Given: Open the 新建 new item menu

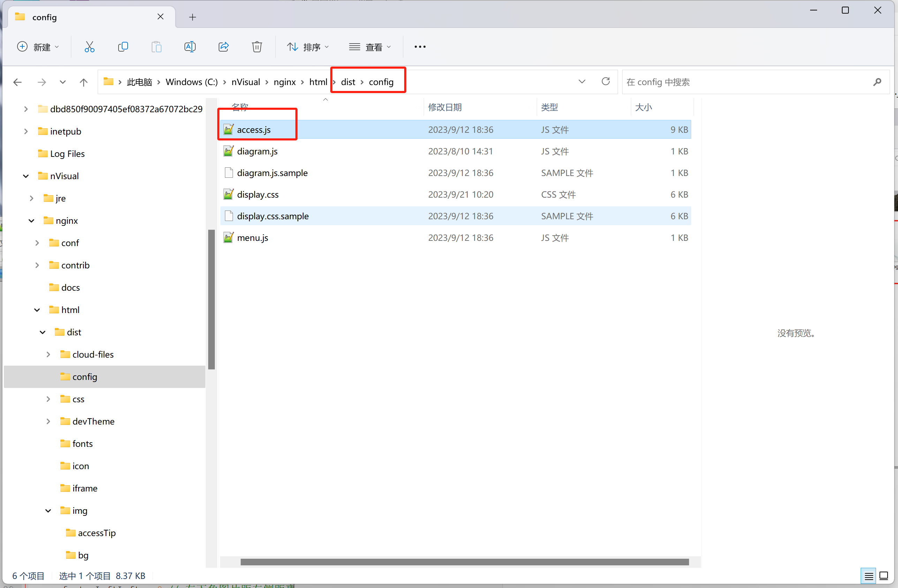Looking at the screenshot, I should coord(38,47).
